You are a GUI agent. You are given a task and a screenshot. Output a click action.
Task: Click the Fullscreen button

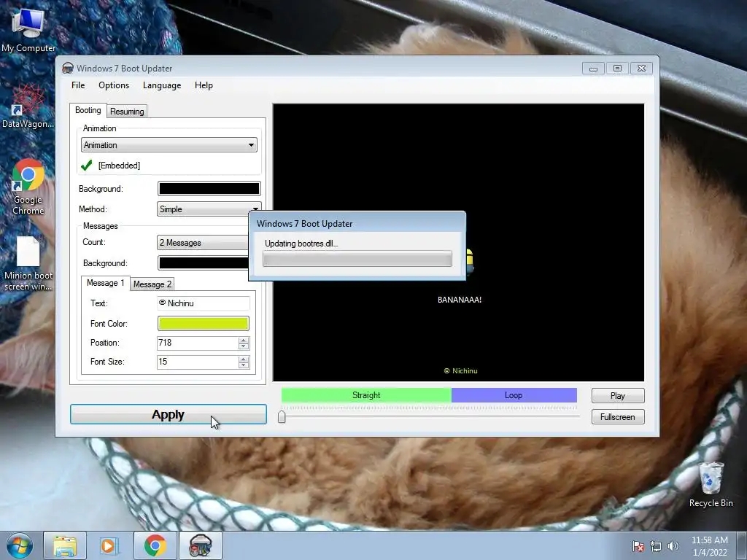[x=618, y=416]
